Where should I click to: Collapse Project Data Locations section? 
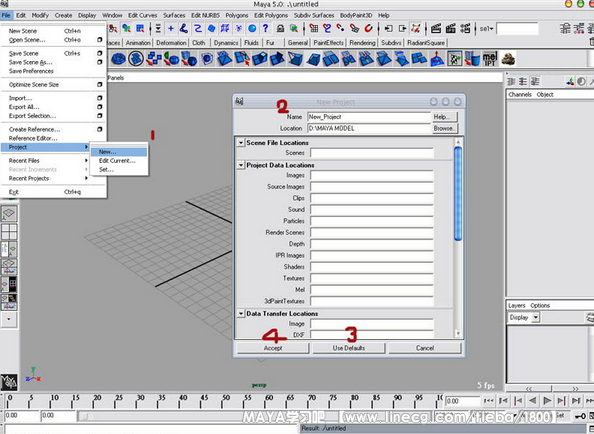(x=241, y=165)
